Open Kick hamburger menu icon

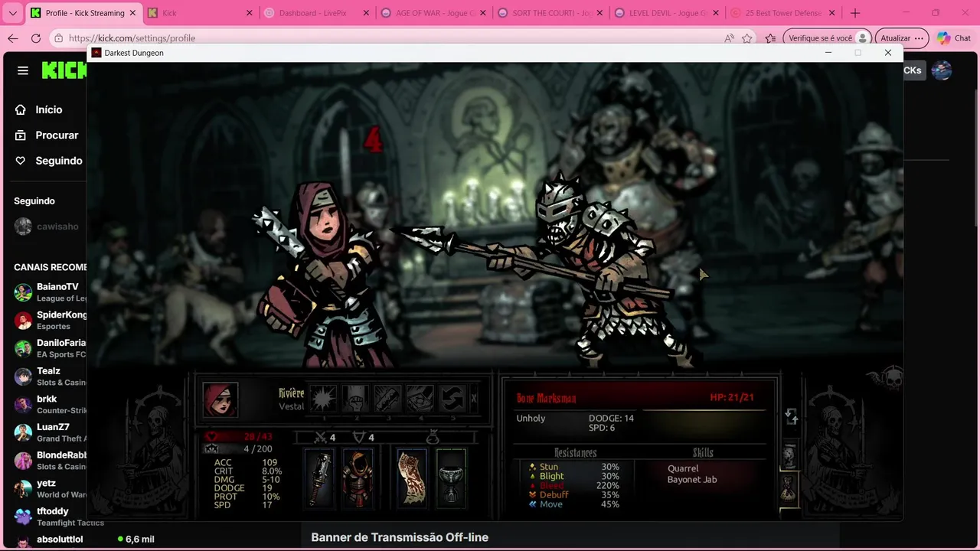coord(23,70)
